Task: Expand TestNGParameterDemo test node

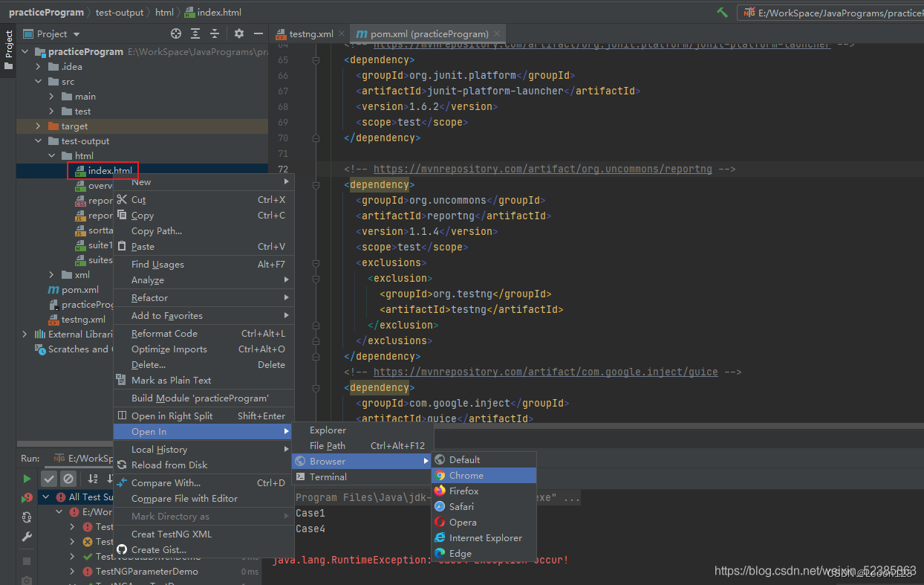Action: [x=72, y=572]
